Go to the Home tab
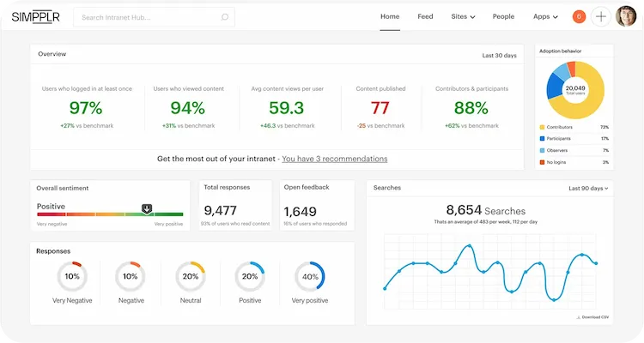The height and width of the screenshot is (343, 644). click(x=390, y=16)
